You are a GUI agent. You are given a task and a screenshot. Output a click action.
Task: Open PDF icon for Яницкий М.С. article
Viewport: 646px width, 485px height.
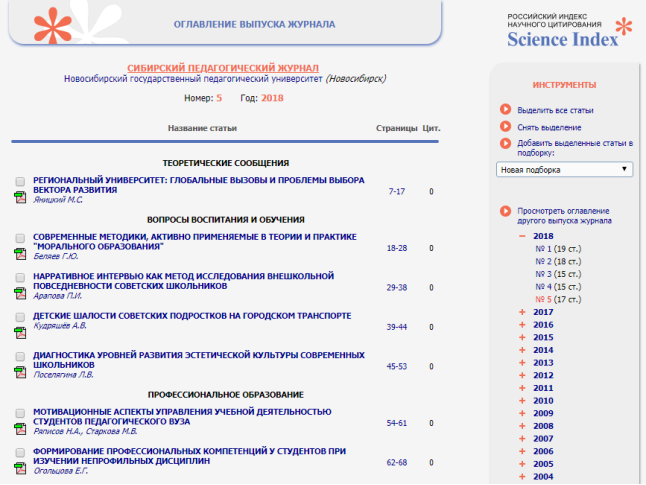click(x=20, y=198)
